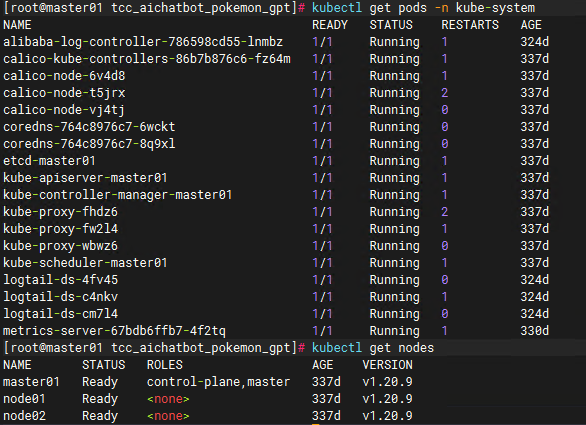Click the RESTARTS column header
This screenshot has width=586, height=425.
470,25
